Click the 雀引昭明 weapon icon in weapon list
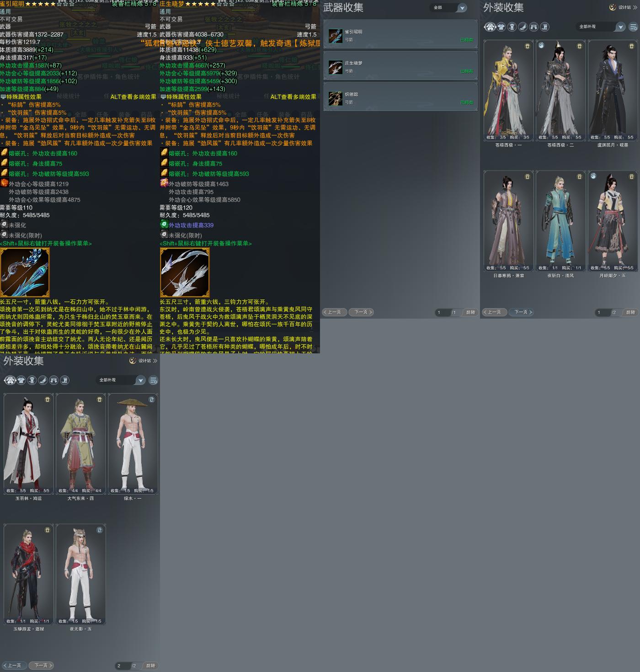640x672 pixels. [335, 36]
